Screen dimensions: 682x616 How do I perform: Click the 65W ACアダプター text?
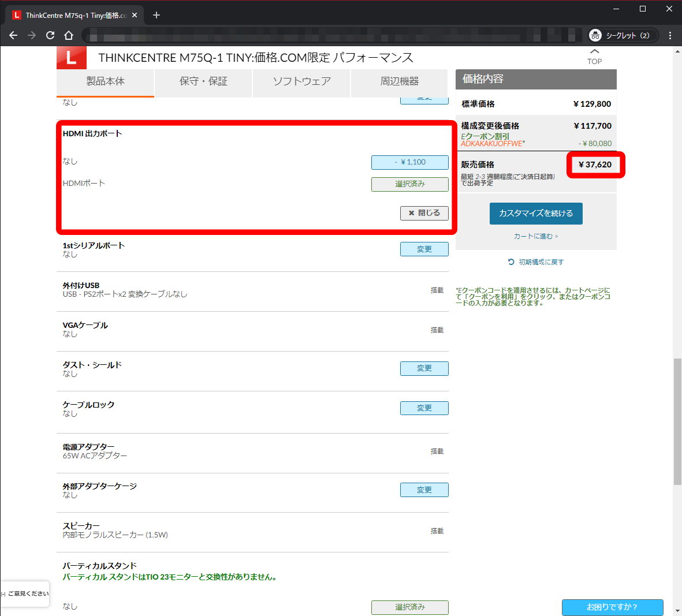coord(95,456)
